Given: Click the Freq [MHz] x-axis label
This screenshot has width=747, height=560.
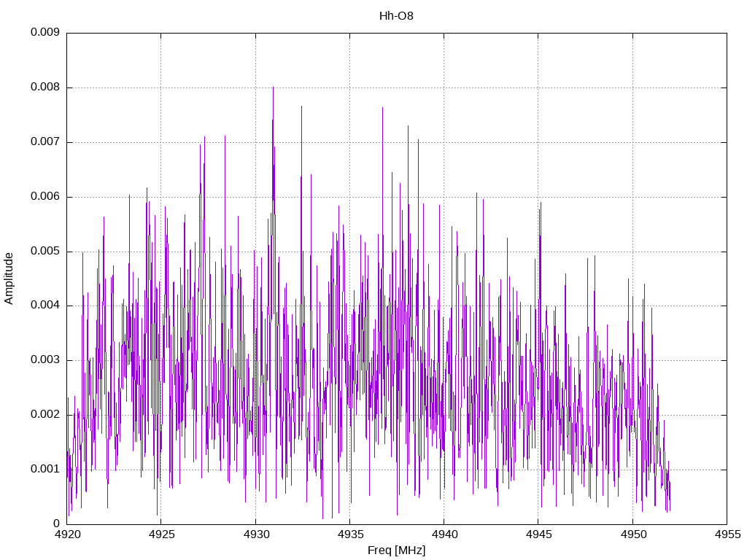Looking at the screenshot, I should click(396, 551).
